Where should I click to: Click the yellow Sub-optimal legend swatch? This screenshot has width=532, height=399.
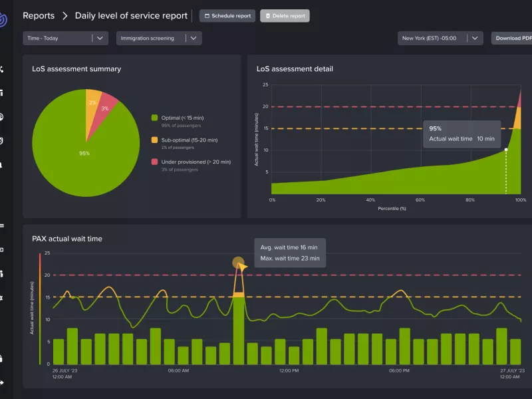pos(154,140)
